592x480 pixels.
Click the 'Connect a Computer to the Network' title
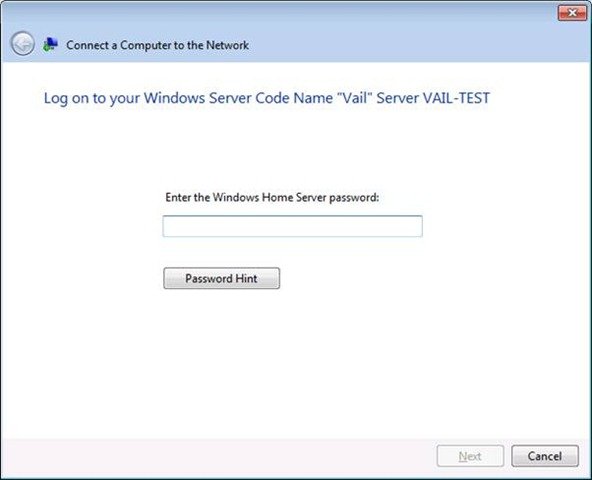pyautogui.click(x=157, y=45)
